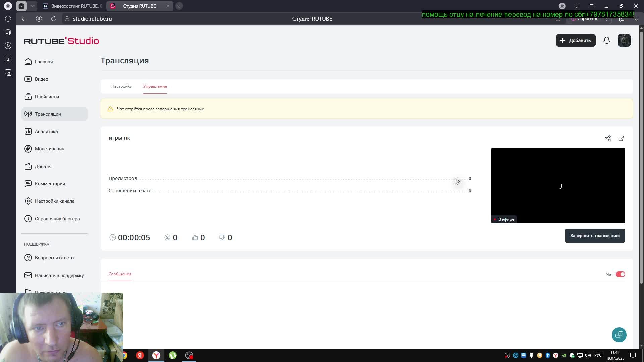Viewport: 644px width, 362px height.
Task: Open the user avatar menu
Action: [624, 40]
